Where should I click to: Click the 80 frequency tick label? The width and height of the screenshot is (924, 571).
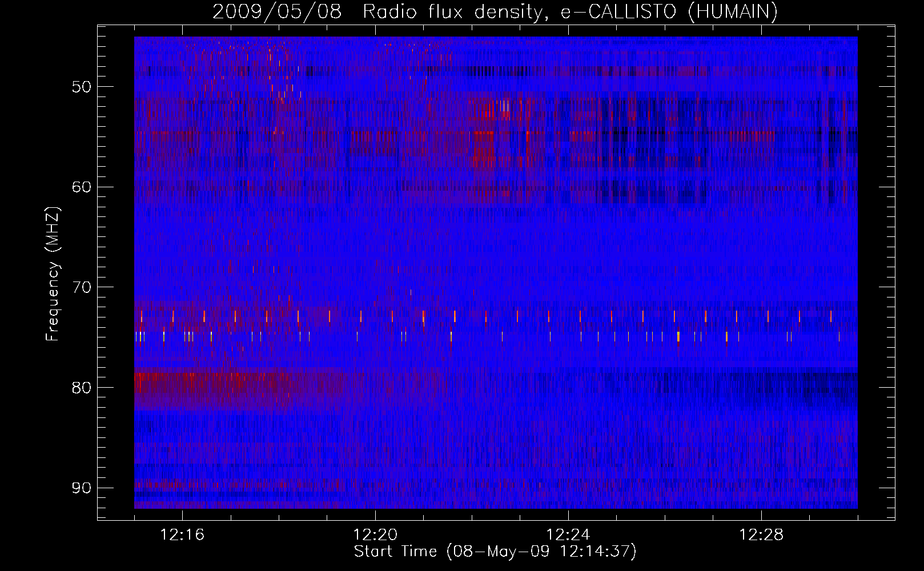point(82,388)
